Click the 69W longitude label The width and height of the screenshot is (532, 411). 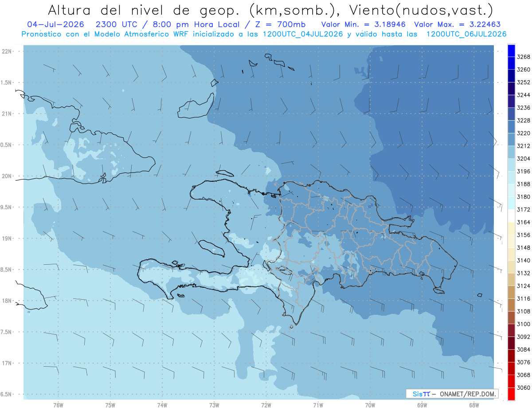point(422,405)
